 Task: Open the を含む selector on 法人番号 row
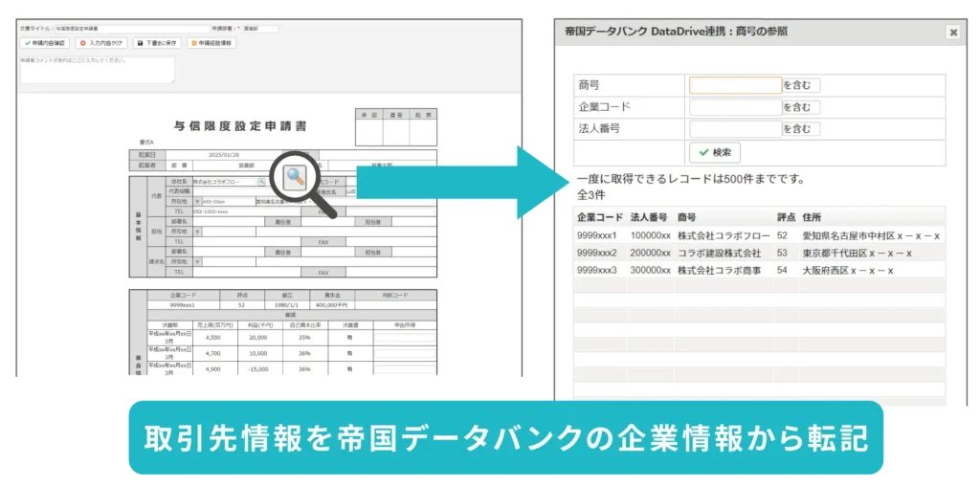(801, 129)
